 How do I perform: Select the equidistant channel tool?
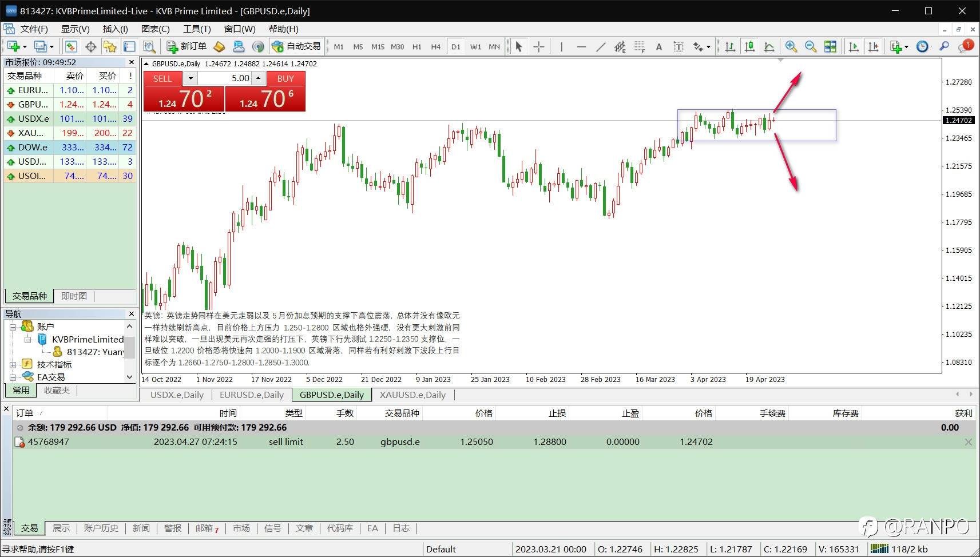coord(620,46)
